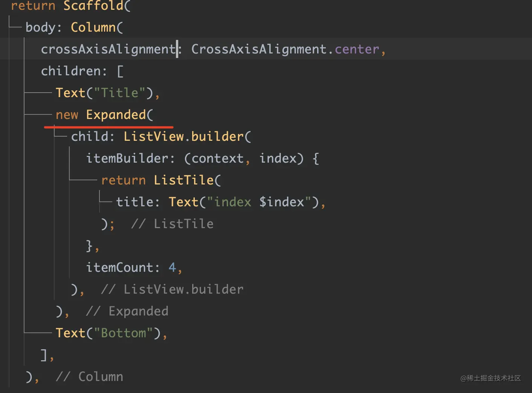532x393 pixels.
Task: Click the 'center' enum value
Action: pos(357,49)
